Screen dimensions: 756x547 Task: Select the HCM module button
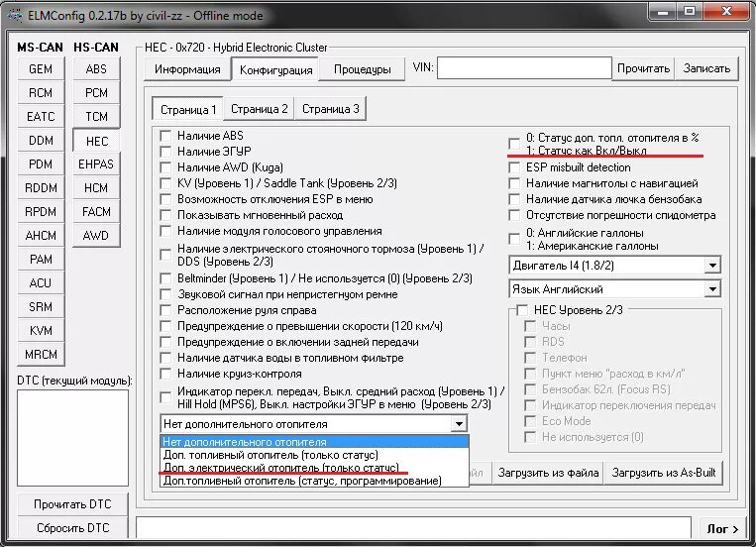pyautogui.click(x=96, y=187)
